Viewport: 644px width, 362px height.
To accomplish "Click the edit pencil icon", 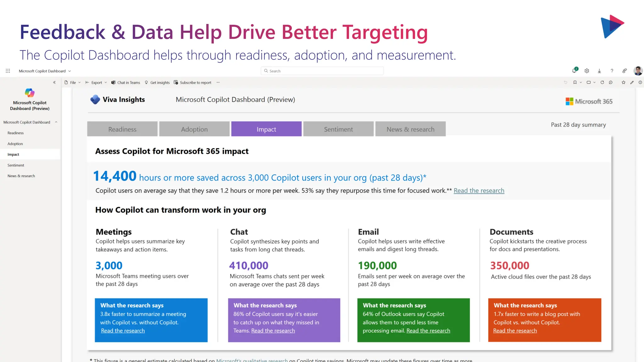I will pyautogui.click(x=632, y=82).
